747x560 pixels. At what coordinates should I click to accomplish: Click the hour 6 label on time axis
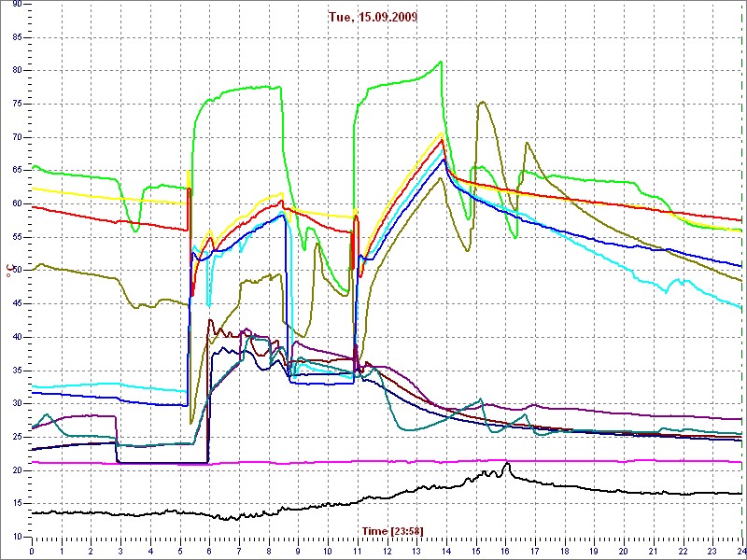coord(209,551)
